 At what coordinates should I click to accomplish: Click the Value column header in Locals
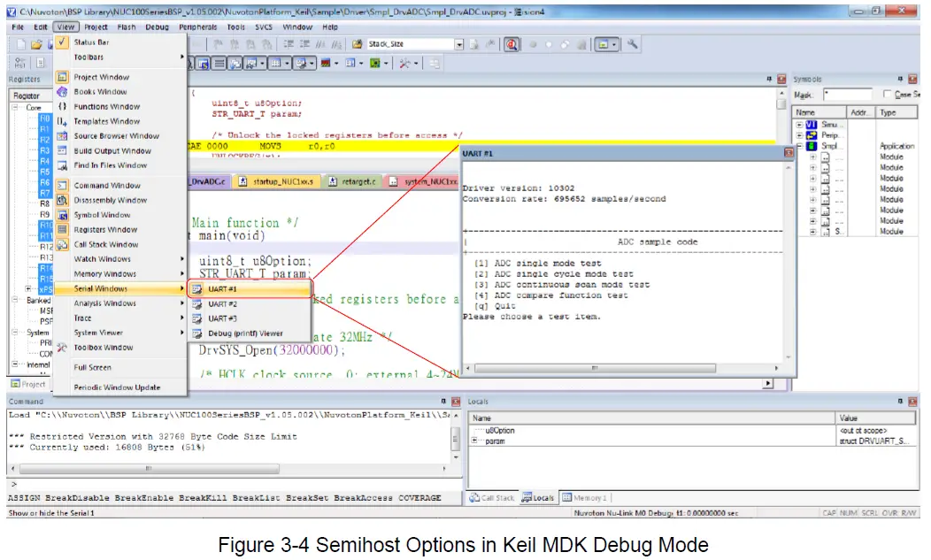(x=875, y=418)
